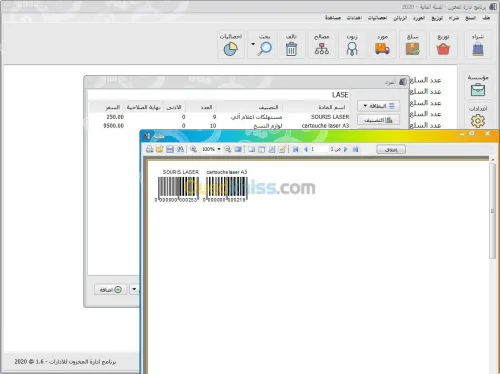Open the settings (اعدادات) gear sidebar icon
The height and width of the screenshot is (374, 500).
(x=478, y=116)
